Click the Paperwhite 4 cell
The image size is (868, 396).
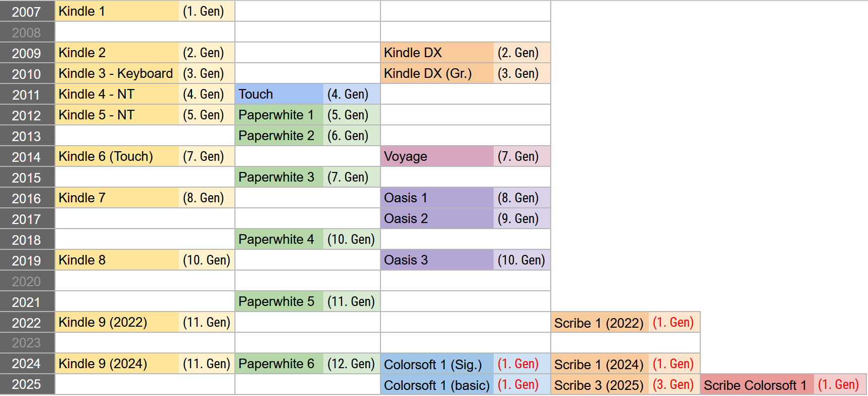(x=279, y=239)
